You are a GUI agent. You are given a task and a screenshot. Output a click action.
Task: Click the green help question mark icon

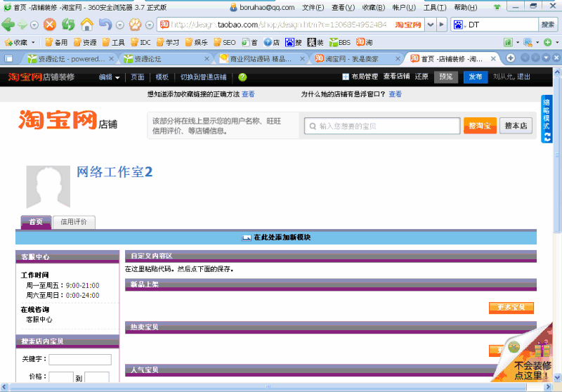click(242, 77)
